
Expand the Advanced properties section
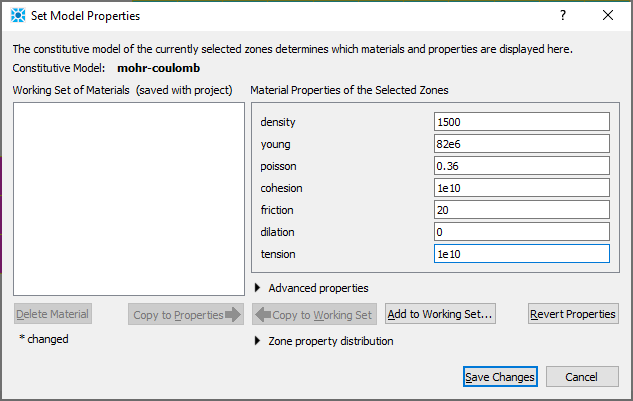[x=260, y=288]
